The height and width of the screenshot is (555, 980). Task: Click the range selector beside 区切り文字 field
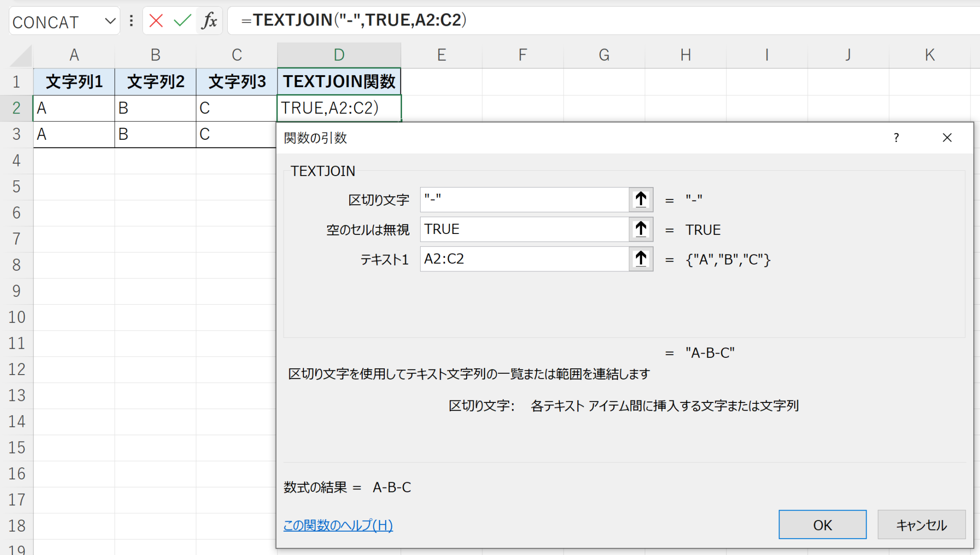click(x=641, y=200)
